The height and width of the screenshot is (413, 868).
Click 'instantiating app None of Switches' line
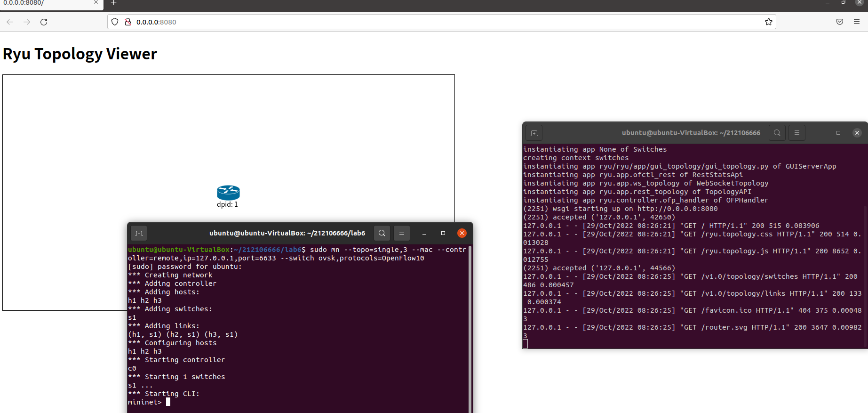pos(595,149)
